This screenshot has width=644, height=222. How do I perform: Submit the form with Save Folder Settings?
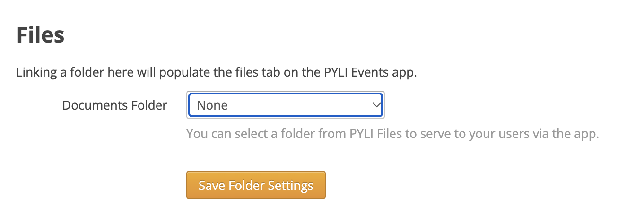click(256, 185)
